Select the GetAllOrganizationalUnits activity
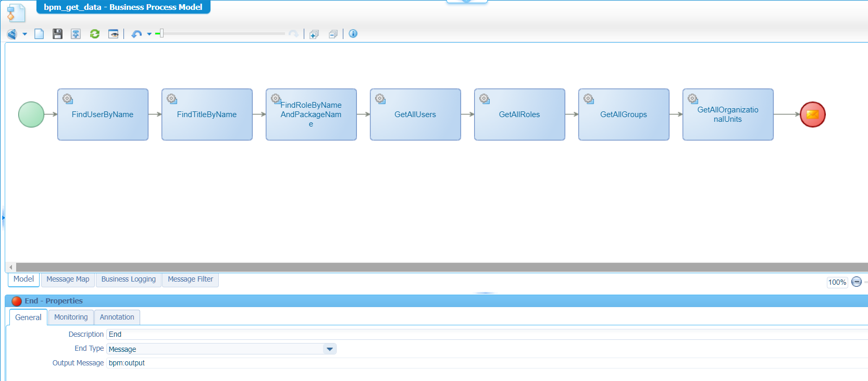This screenshot has width=868, height=381. point(728,115)
